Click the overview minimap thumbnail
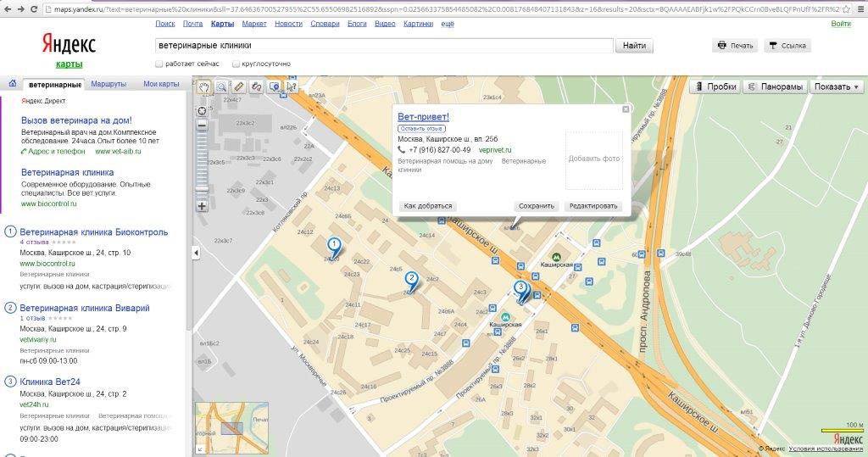The width and height of the screenshot is (868, 457). [231, 427]
